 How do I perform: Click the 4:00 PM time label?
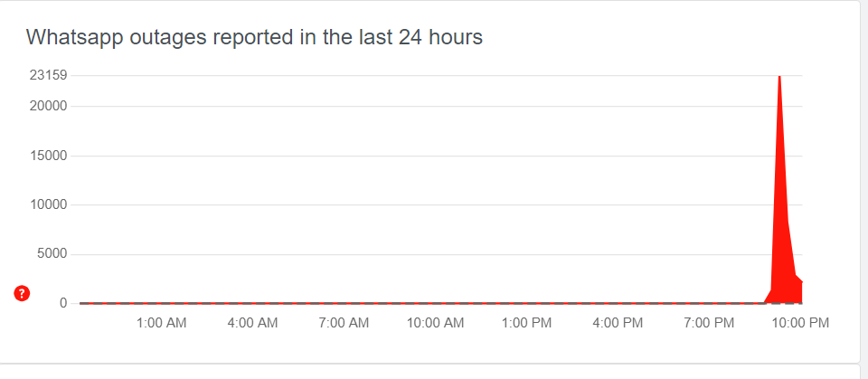click(x=618, y=323)
